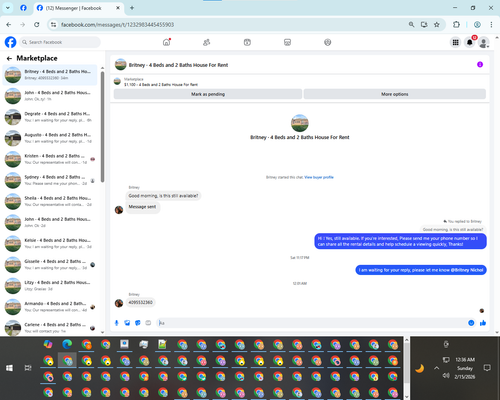Open Sheila conversation in the list
This screenshot has height=400, width=500.
(x=50, y=201)
